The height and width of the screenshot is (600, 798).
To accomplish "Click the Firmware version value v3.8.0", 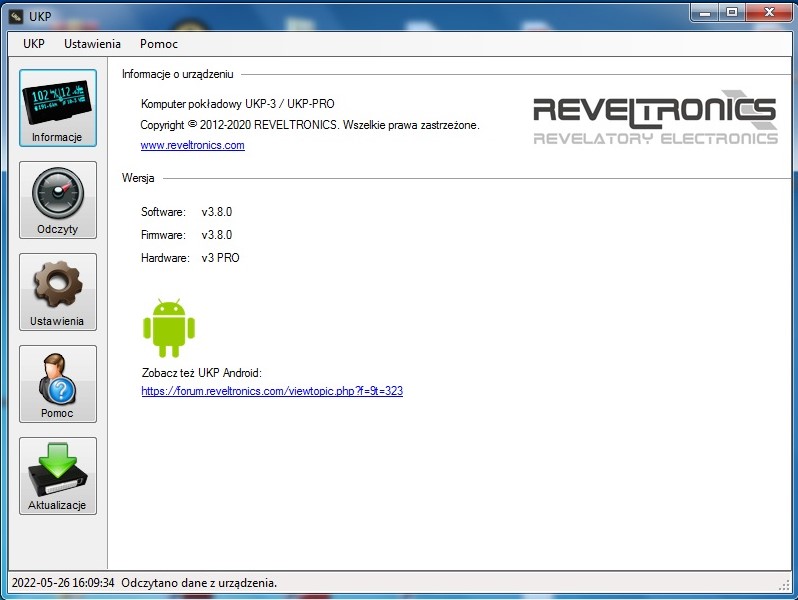I will tap(217, 235).
